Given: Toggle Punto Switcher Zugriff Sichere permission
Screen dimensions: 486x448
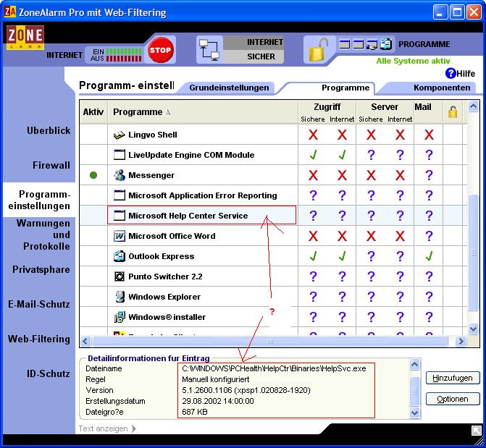Looking at the screenshot, I should (x=313, y=276).
